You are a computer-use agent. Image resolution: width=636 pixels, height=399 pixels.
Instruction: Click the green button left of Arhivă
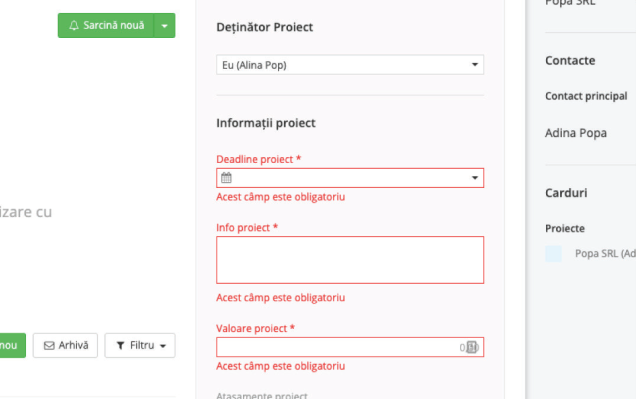[x=12, y=345]
